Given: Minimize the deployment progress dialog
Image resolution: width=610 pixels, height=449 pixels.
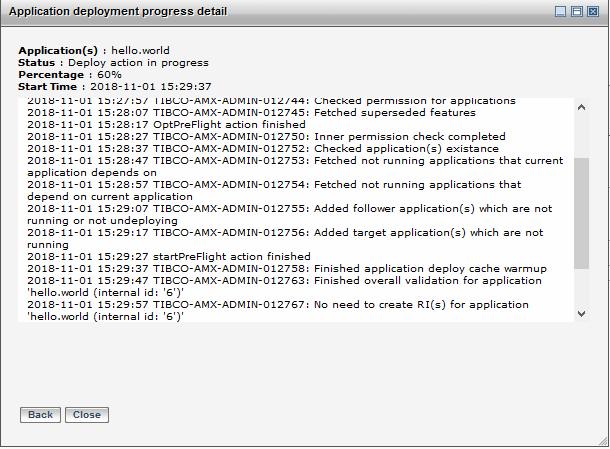Looking at the screenshot, I should tap(562, 12).
